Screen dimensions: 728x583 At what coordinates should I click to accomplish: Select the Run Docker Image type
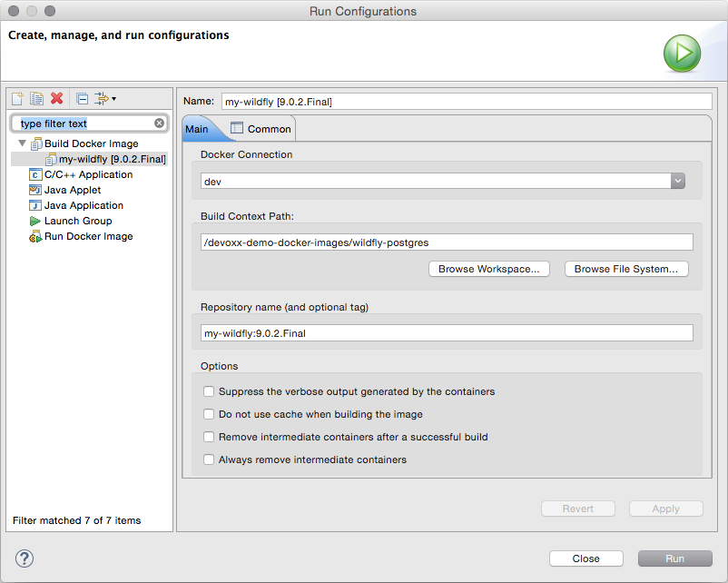coord(88,236)
